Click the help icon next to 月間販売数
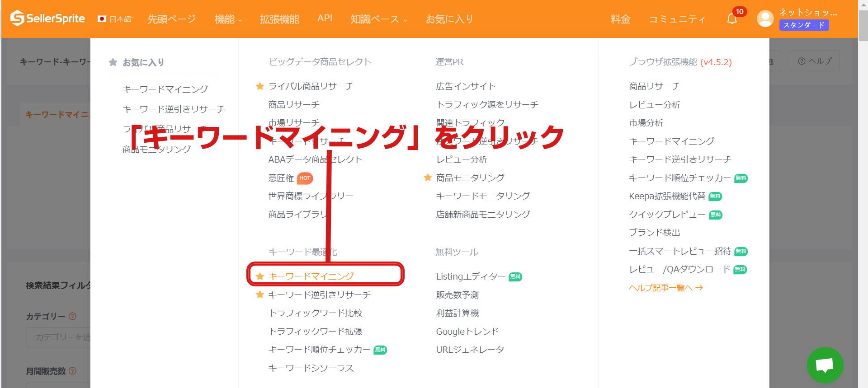This screenshot has height=388, width=868. [x=72, y=371]
